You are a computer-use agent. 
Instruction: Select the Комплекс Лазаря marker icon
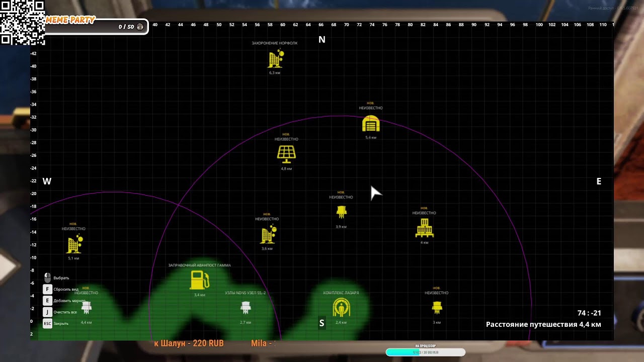pyautogui.click(x=341, y=308)
